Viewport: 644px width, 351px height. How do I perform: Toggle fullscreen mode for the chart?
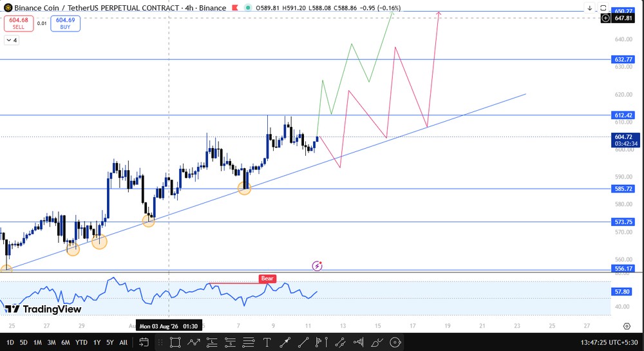(x=603, y=8)
